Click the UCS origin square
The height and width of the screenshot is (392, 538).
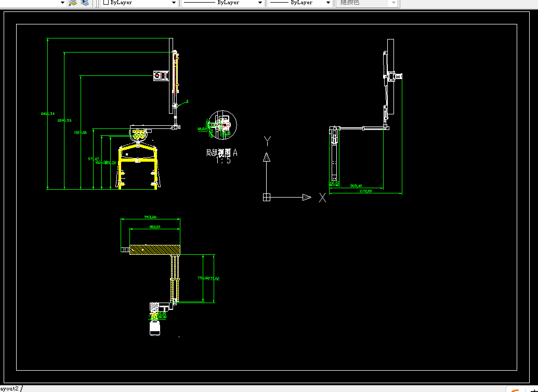point(267,198)
